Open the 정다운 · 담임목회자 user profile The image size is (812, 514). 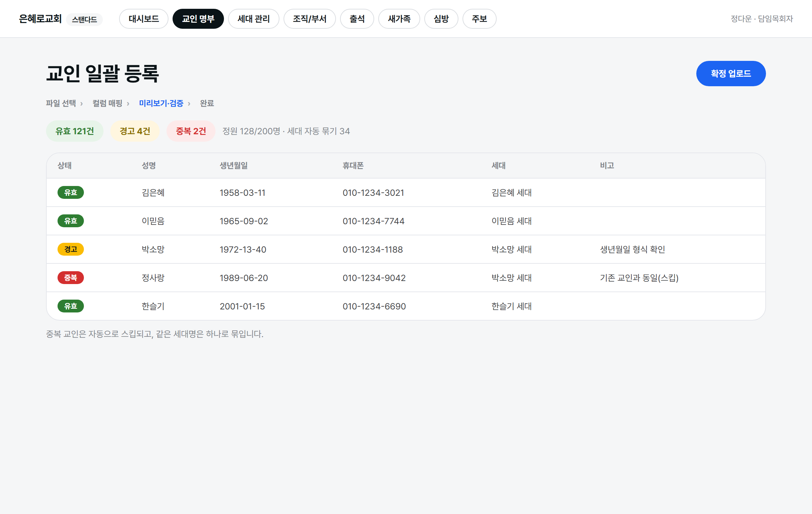click(762, 19)
